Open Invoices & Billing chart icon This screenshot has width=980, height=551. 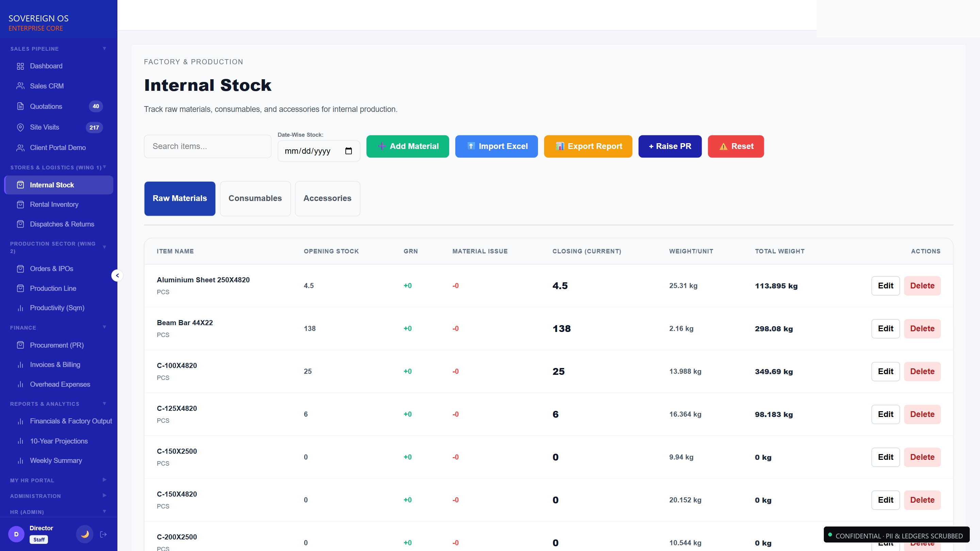[20, 365]
